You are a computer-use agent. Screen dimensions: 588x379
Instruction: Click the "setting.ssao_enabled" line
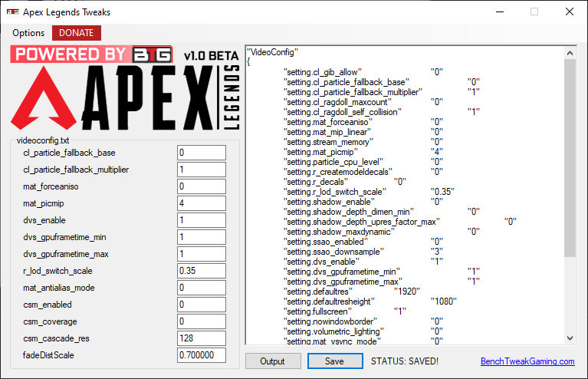[363, 242]
